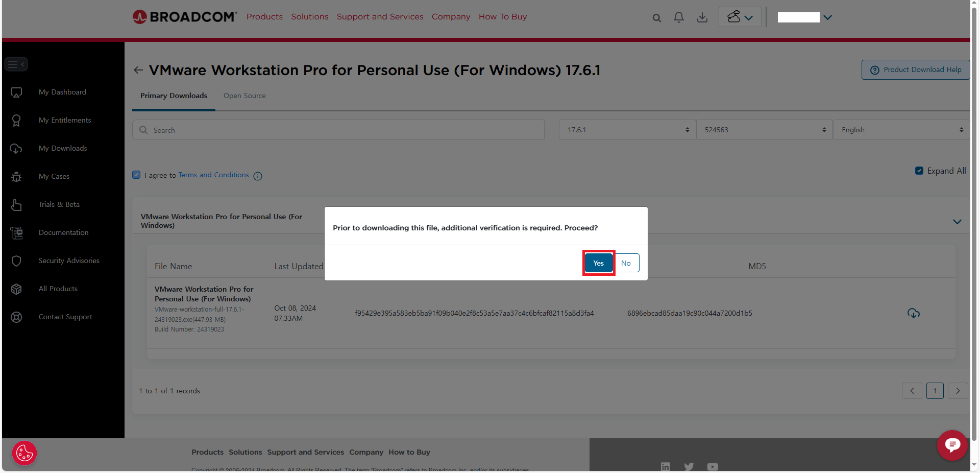Open Broadcom Twitter page icon
This screenshot has height=473, width=980.
tap(689, 466)
